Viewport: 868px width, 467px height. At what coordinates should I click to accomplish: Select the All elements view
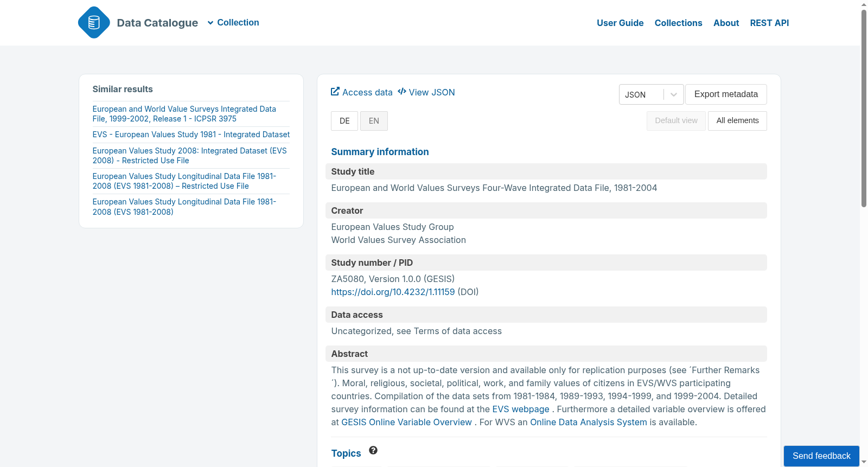[737, 121]
